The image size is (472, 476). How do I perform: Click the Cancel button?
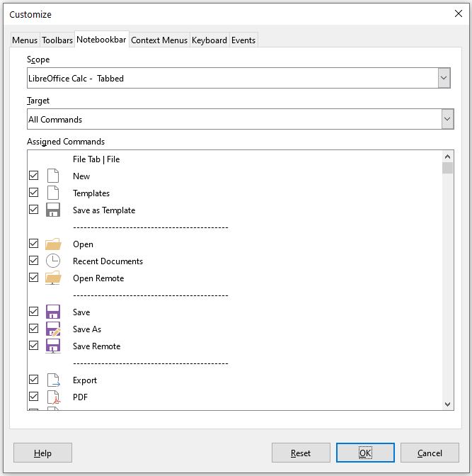(x=430, y=453)
